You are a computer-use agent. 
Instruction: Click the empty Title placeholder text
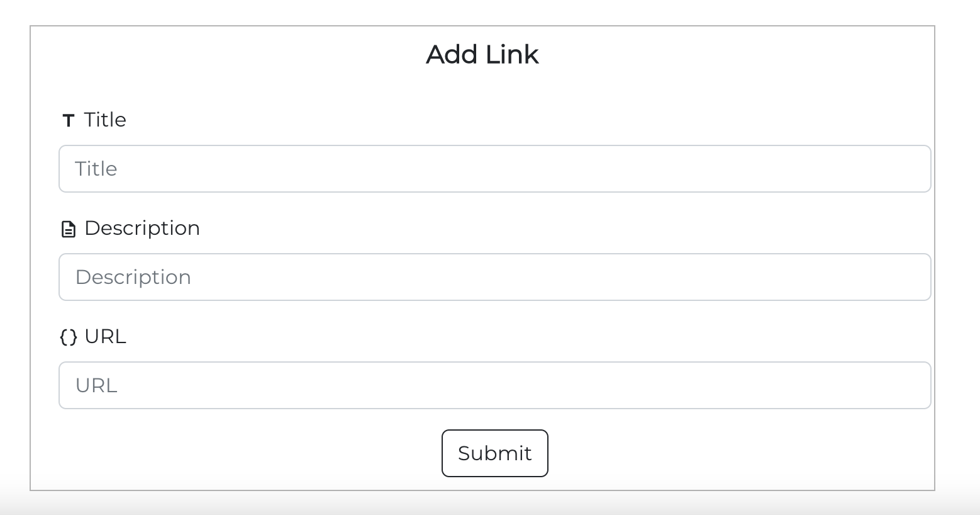(x=96, y=169)
